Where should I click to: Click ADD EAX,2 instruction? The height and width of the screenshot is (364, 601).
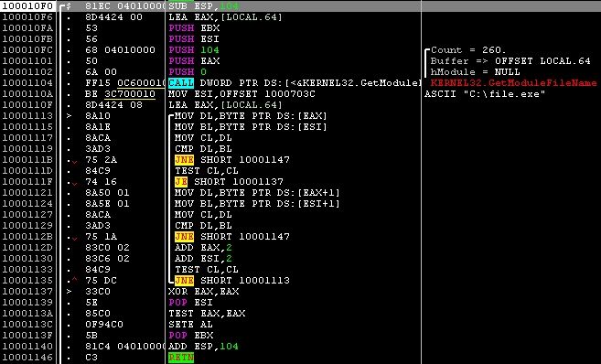pyautogui.click(x=203, y=248)
